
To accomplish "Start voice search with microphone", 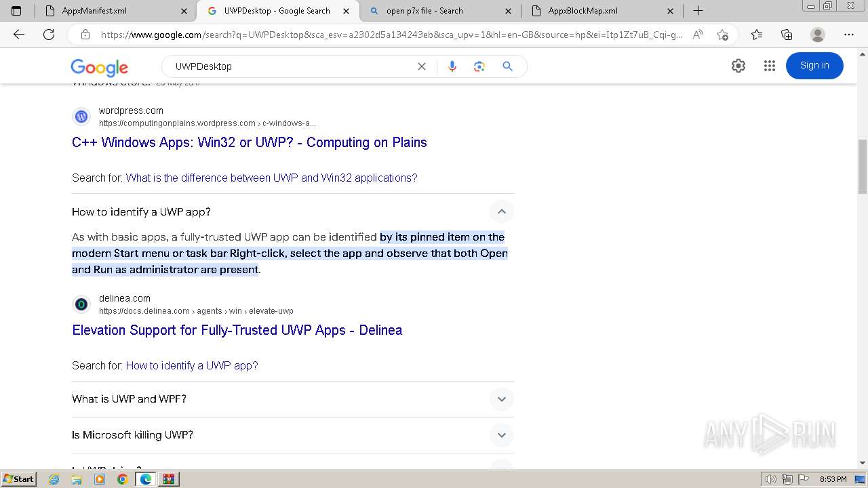I will tap(452, 66).
